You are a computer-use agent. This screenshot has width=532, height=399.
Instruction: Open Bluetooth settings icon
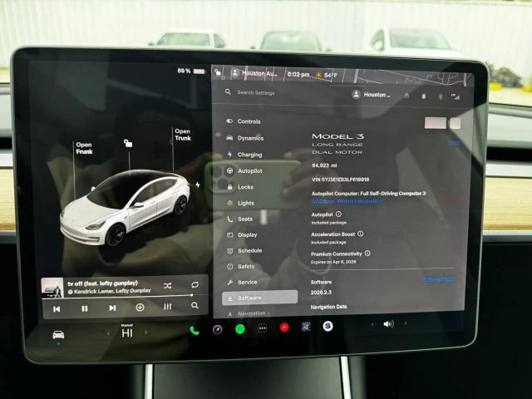441,96
